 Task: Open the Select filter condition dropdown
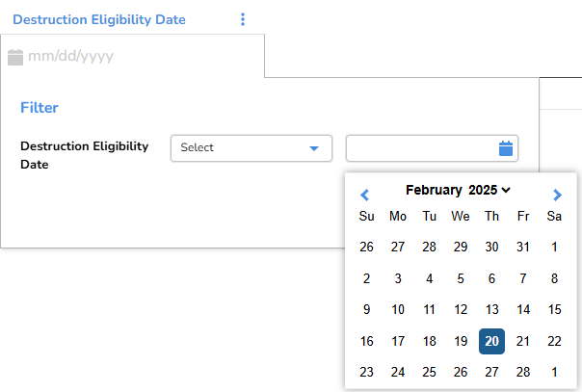click(251, 148)
